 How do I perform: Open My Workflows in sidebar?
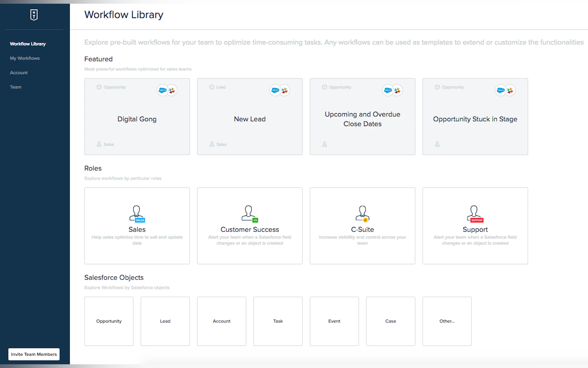[x=25, y=58]
